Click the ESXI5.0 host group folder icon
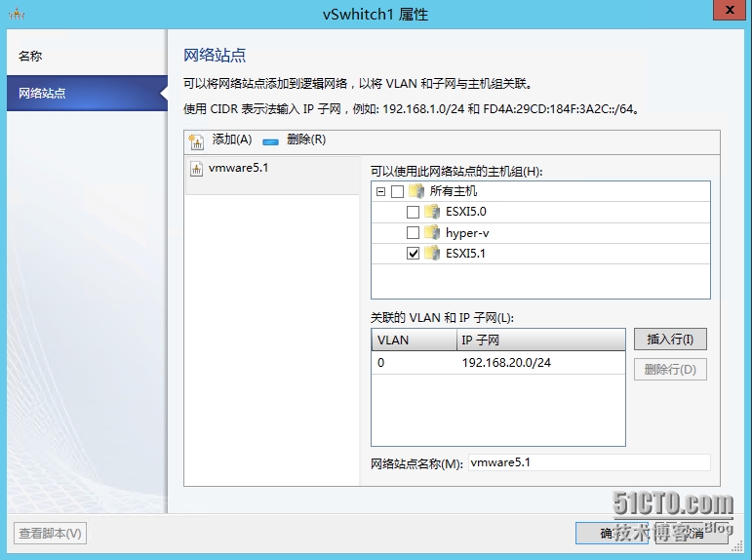 coord(432,212)
